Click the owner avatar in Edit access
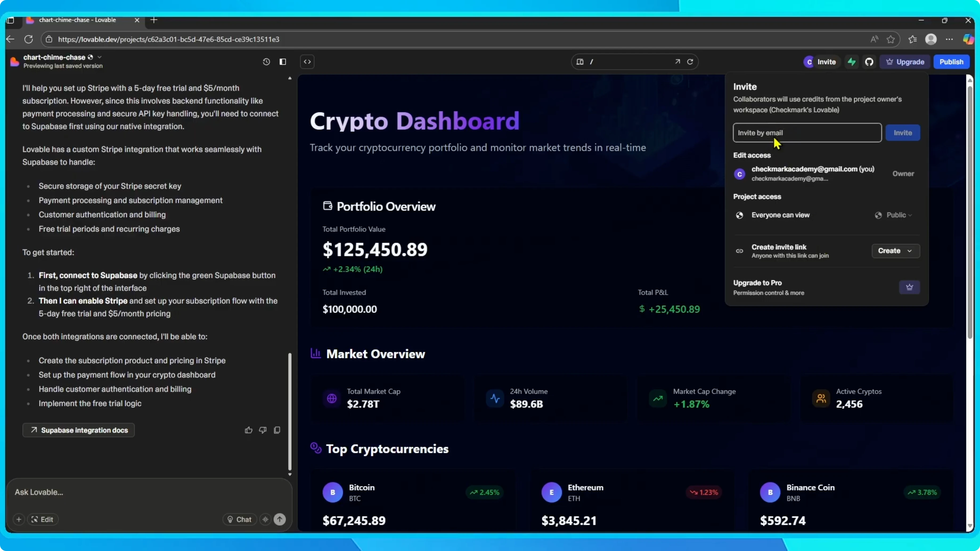980x551 pixels. [740, 174]
